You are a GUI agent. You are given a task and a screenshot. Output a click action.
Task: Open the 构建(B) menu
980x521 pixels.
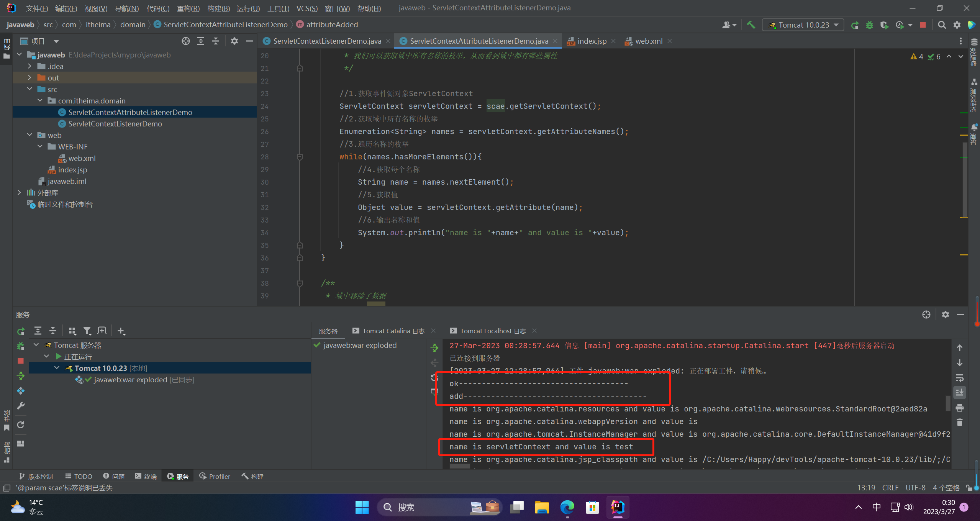click(218, 8)
